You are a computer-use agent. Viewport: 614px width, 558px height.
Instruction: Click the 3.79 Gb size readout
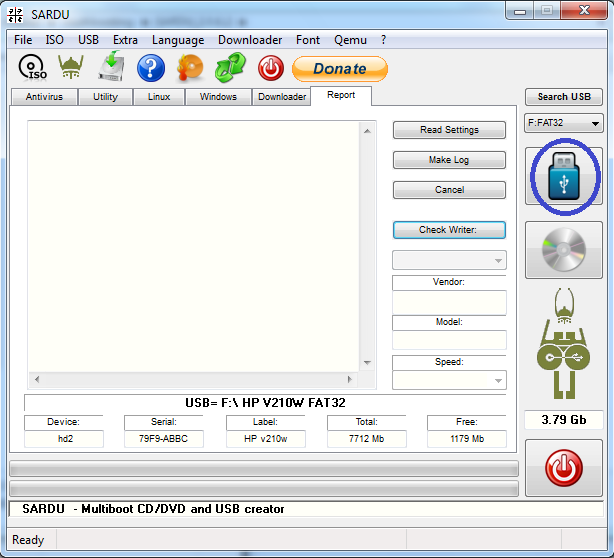point(563,420)
